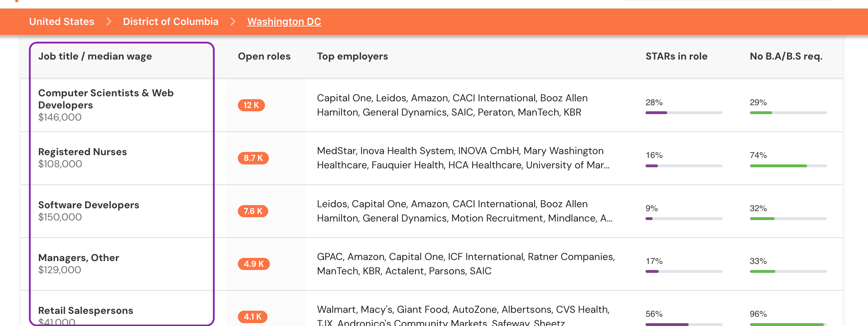Click the 4.1 K open roles badge
The width and height of the screenshot is (868, 326).
pos(252,317)
